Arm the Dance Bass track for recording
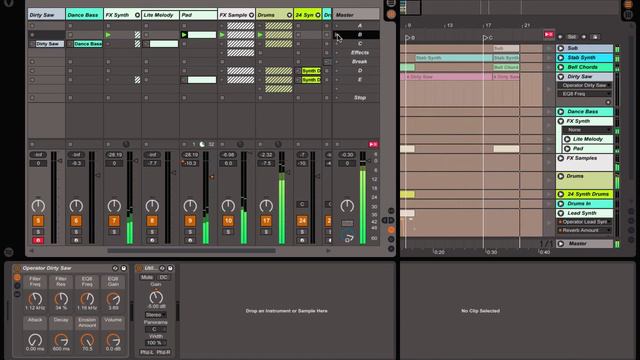 (x=76, y=240)
